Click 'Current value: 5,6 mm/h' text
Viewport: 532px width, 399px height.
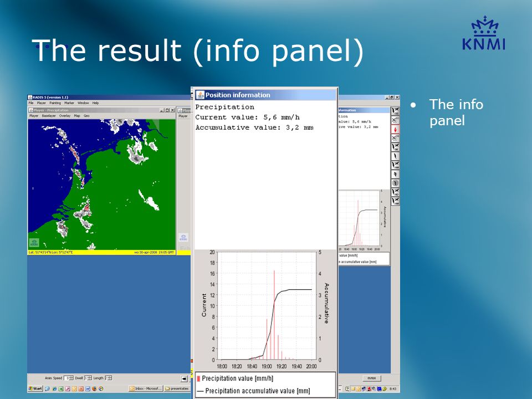247,117
